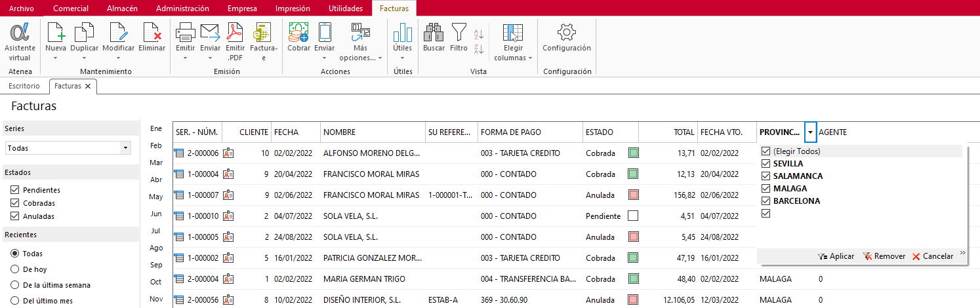Uncheck MALAGA in province filter

(x=765, y=189)
